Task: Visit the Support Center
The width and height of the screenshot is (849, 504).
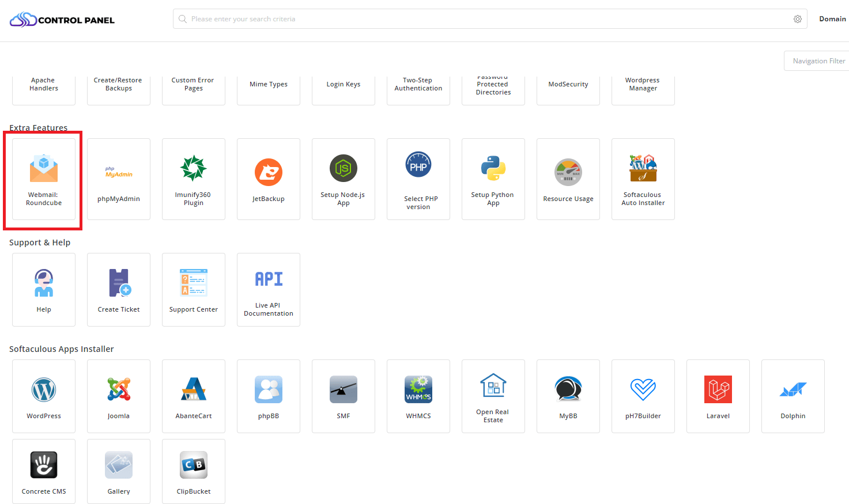Action: 193,289
